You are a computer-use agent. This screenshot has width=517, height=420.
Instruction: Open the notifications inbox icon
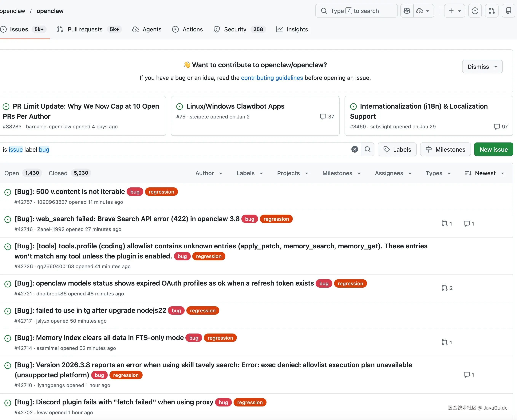tap(508, 11)
